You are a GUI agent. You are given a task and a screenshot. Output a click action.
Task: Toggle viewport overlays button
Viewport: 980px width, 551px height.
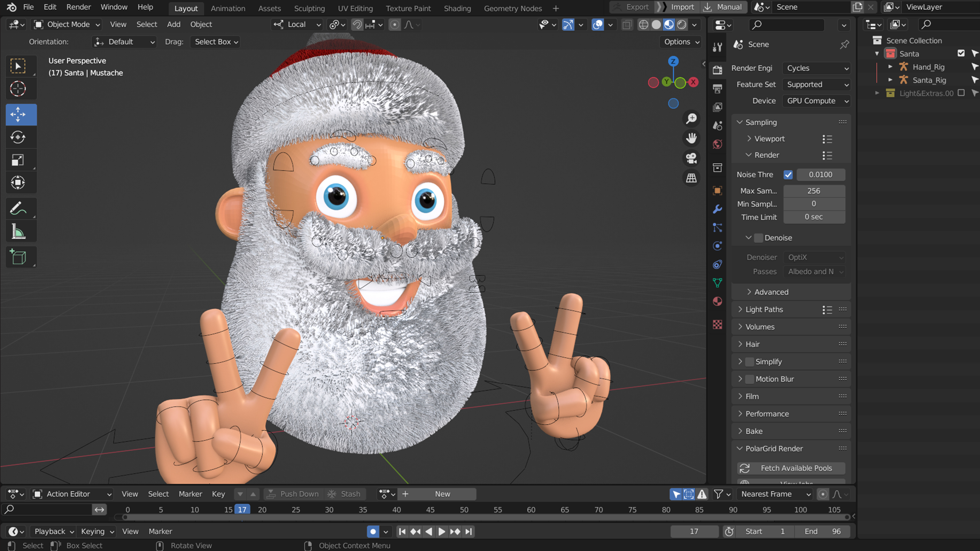pyautogui.click(x=598, y=25)
